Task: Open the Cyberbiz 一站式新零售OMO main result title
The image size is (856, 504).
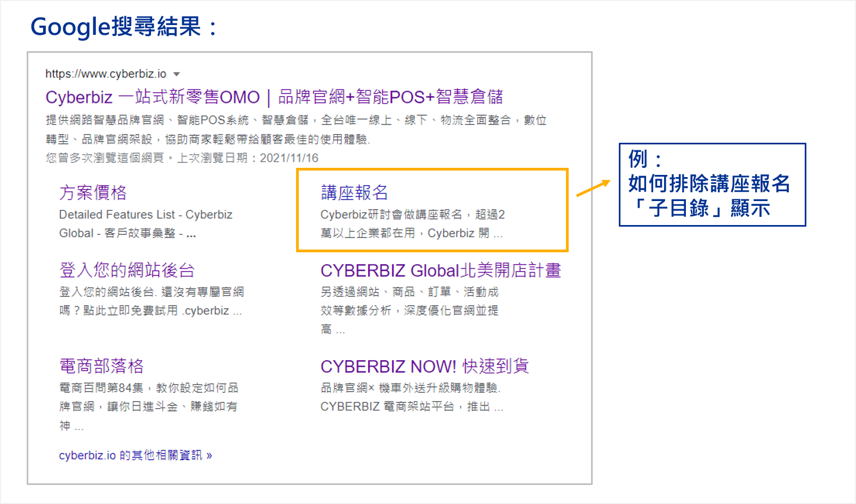Action: click(274, 97)
